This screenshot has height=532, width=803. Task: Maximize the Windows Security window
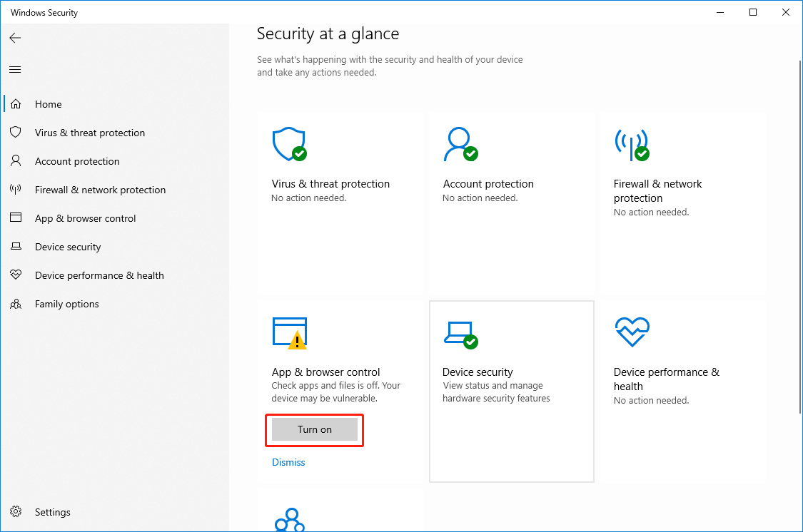(753, 12)
